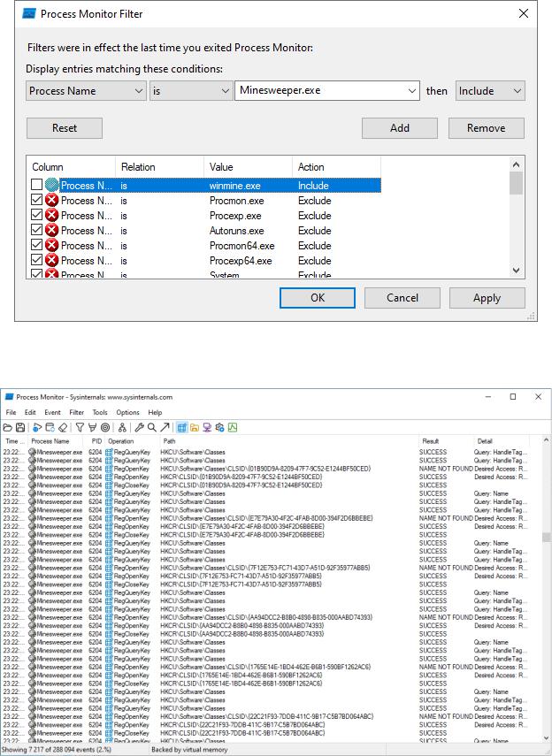This screenshot has height=756, width=552.
Task: Click 'Showing 7 217 of 288 094 events' status text
Action: [57, 750]
